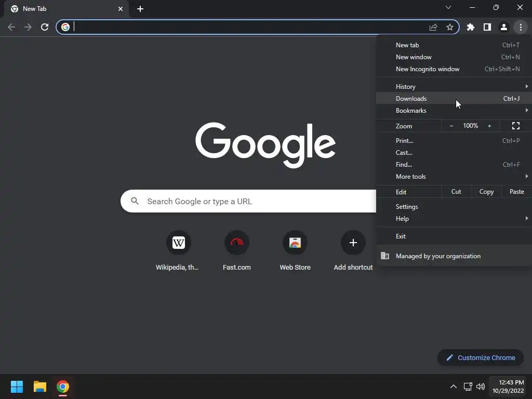This screenshot has width=532, height=399.
Task: Expand the Bookmarks submenu
Action: point(454,111)
